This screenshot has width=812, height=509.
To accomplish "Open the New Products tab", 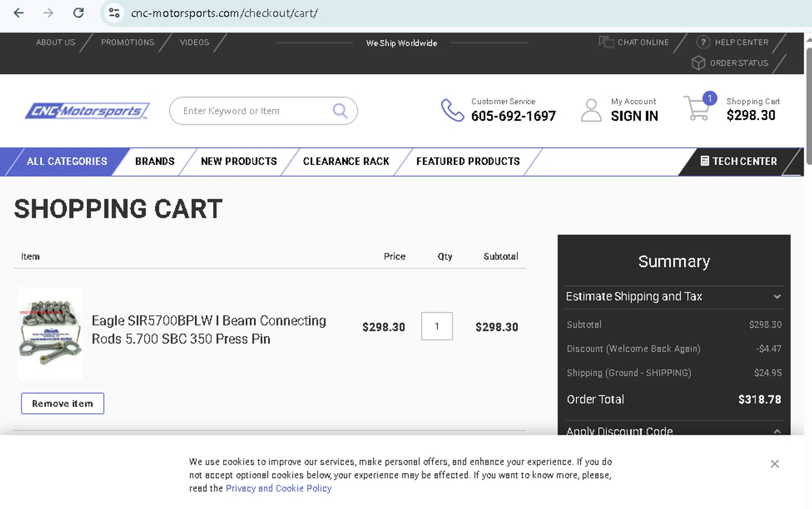I will pos(239,161).
